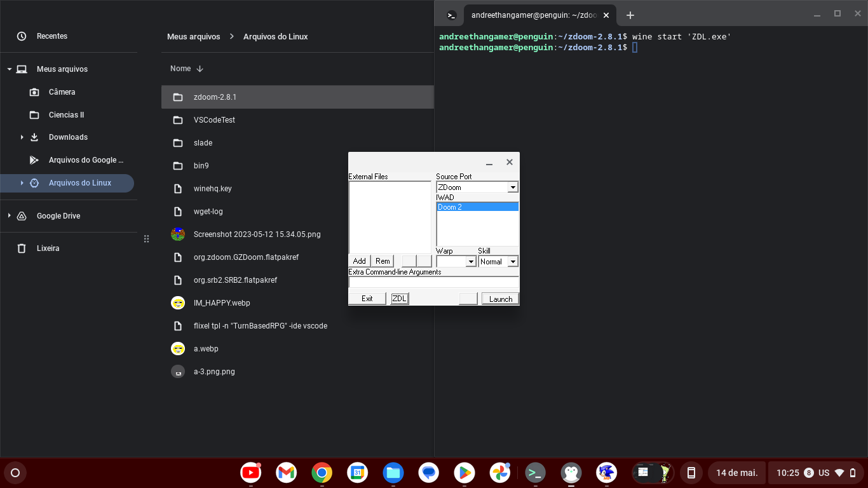The width and height of the screenshot is (868, 488).
Task: Select the slade folder row
Action: click(x=297, y=143)
